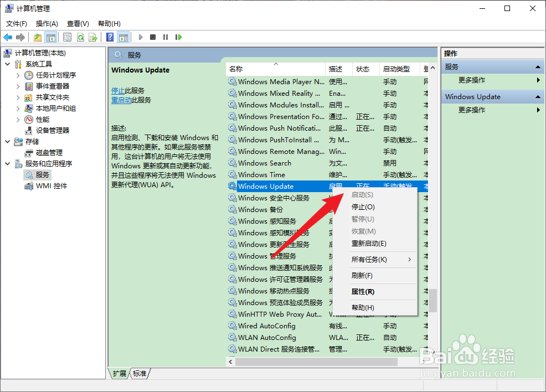Select the Wired AutoConfig service row
This screenshot has height=392, width=546.
pos(327,326)
